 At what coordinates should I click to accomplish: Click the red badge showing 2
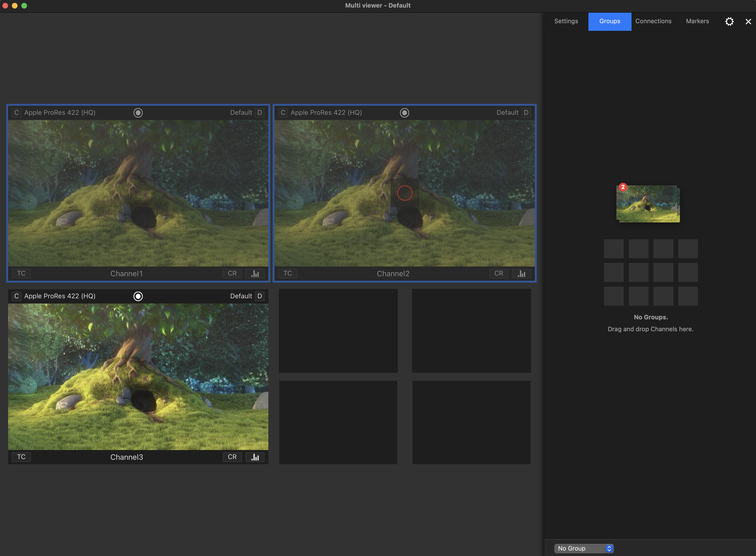pyautogui.click(x=623, y=187)
